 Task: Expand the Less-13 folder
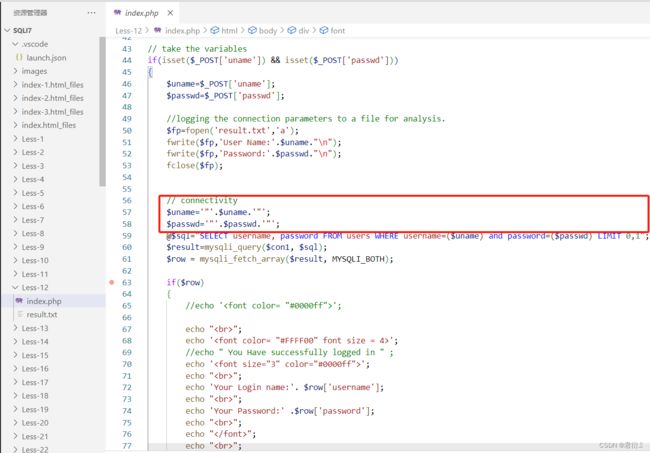pyautogui.click(x=15, y=328)
